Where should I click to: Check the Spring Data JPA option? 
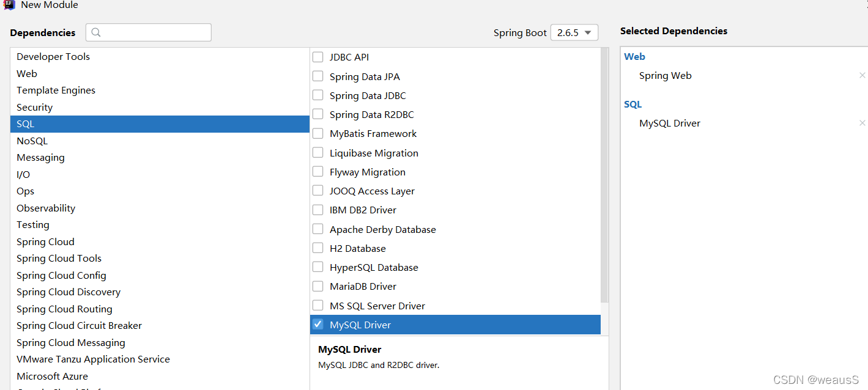pyautogui.click(x=318, y=76)
